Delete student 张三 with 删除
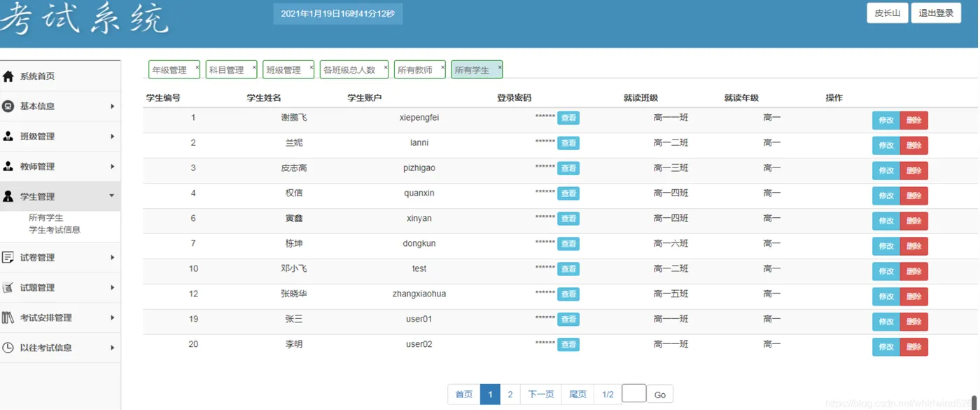Screen dimensions: 980x410 (x=914, y=322)
